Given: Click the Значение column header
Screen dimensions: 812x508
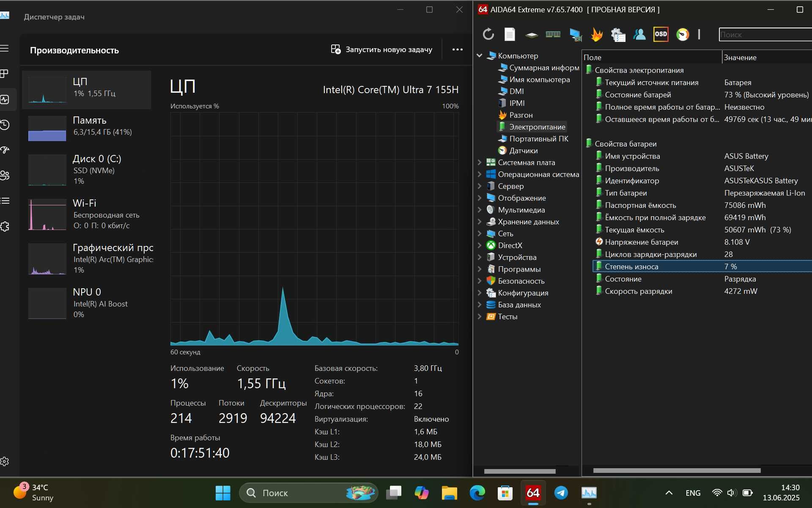Looking at the screenshot, I should pyautogui.click(x=767, y=57).
